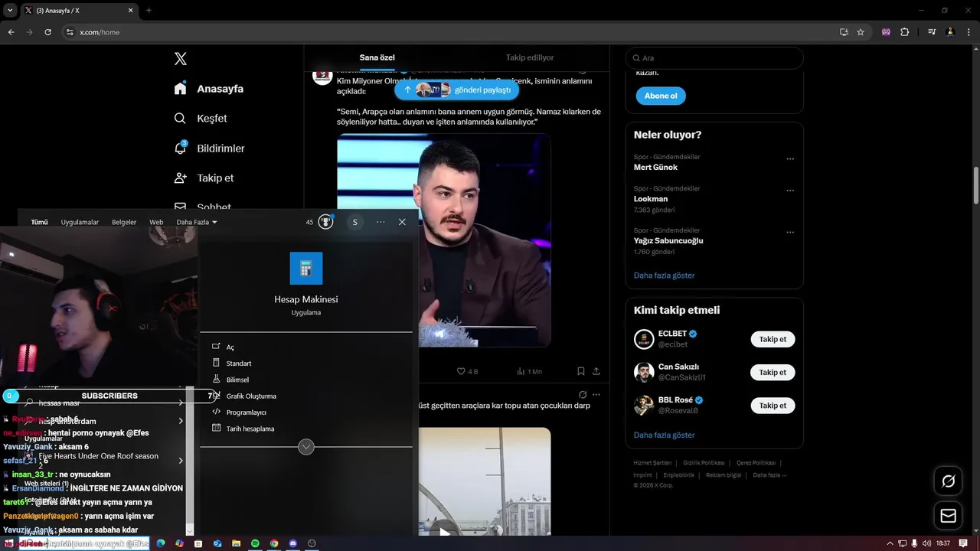Expand Daha Fazla dropdown in search panel
This screenshot has width=980, height=551.
(x=197, y=222)
